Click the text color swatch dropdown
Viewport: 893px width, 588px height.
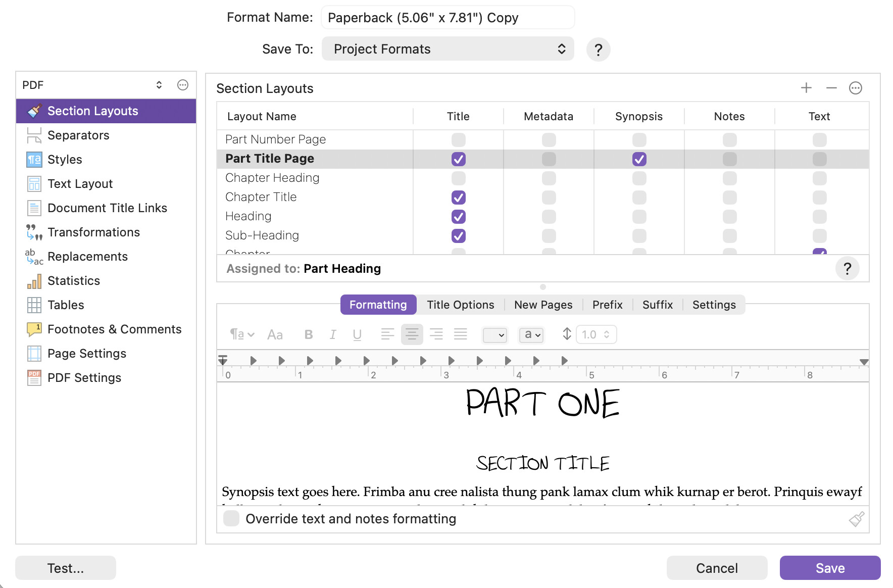(494, 334)
